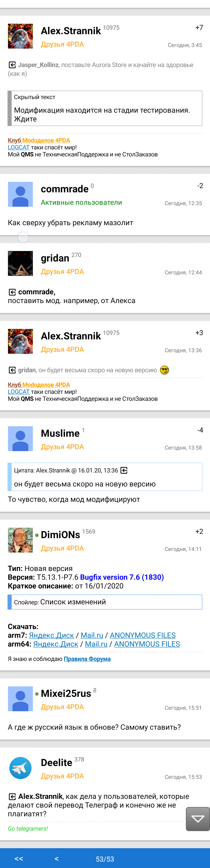Image resolution: width=210 pixels, height=868 pixels.
Task: Download arm7 build from Яндекс.Диск
Action: (x=51, y=635)
